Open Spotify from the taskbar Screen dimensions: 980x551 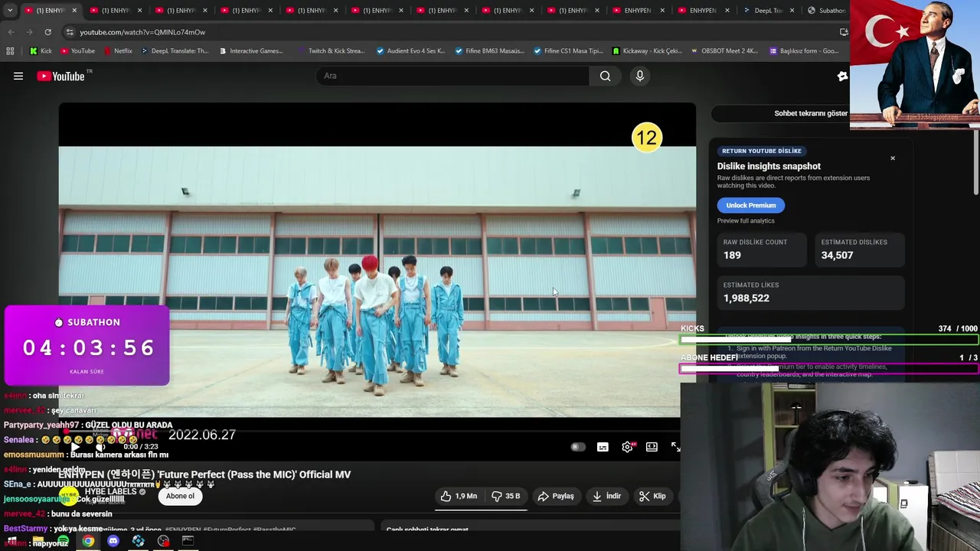click(63, 541)
